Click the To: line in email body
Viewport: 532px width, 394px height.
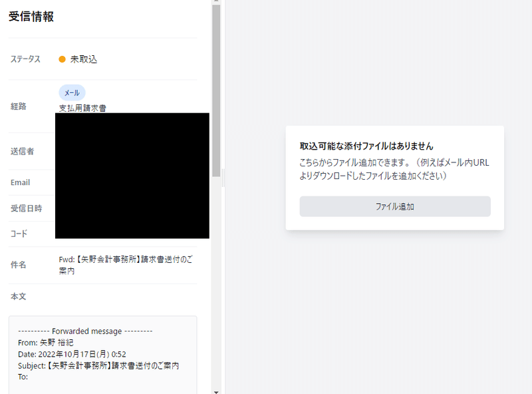[23, 377]
